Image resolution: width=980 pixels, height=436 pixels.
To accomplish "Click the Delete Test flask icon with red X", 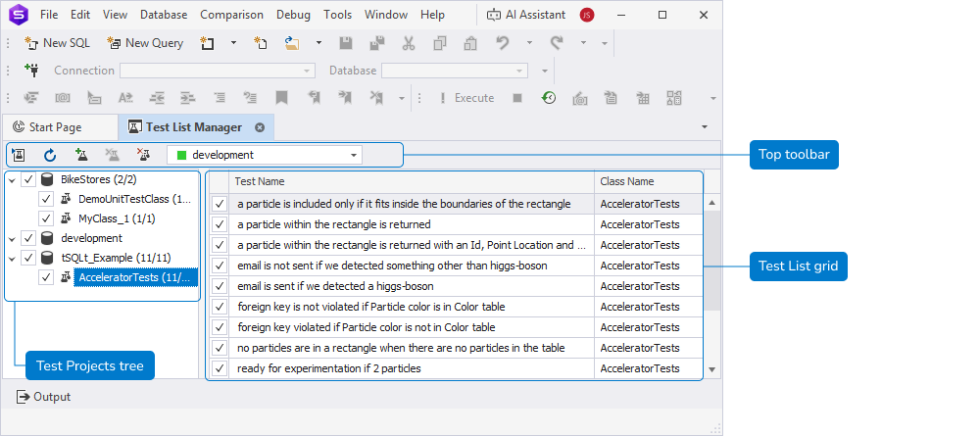I will click(144, 155).
